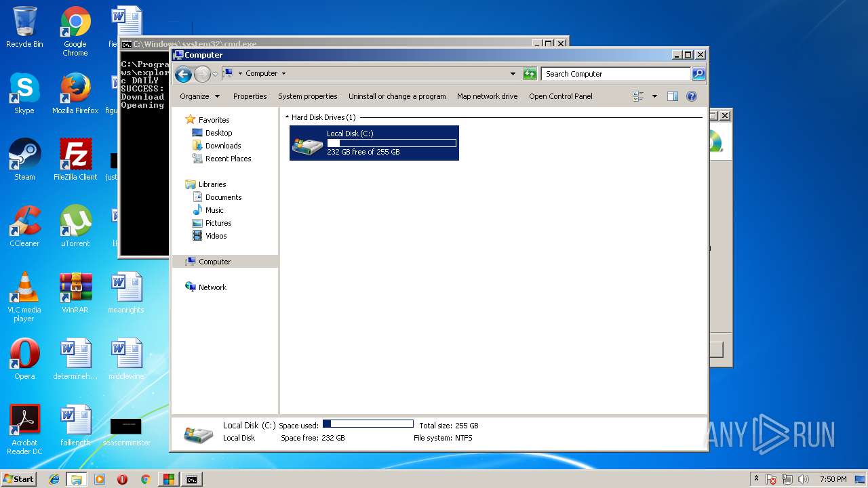Click the 7:50 PM taskbar clock
The height and width of the screenshot is (488, 868).
point(833,479)
